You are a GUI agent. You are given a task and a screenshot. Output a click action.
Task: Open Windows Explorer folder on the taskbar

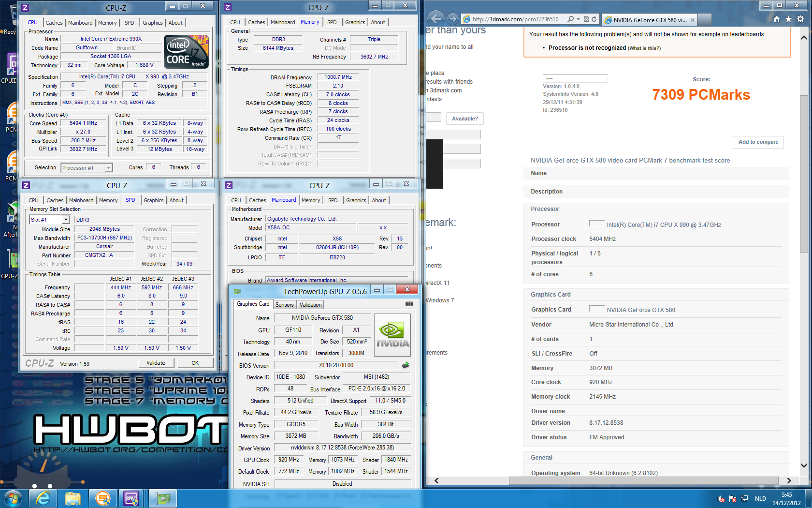click(x=73, y=498)
